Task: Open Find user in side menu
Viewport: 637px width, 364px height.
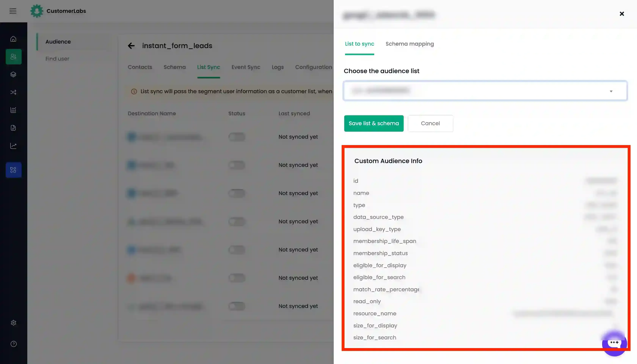Action: coord(57,59)
